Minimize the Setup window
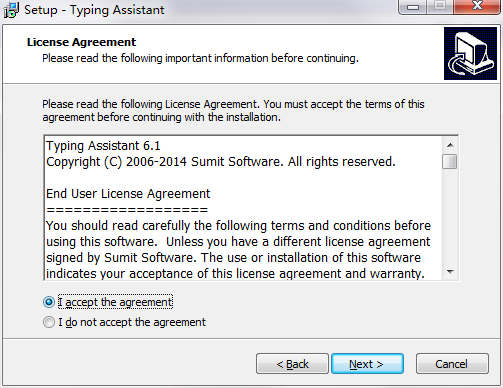This screenshot has width=503, height=388. pyautogui.click(x=413, y=7)
